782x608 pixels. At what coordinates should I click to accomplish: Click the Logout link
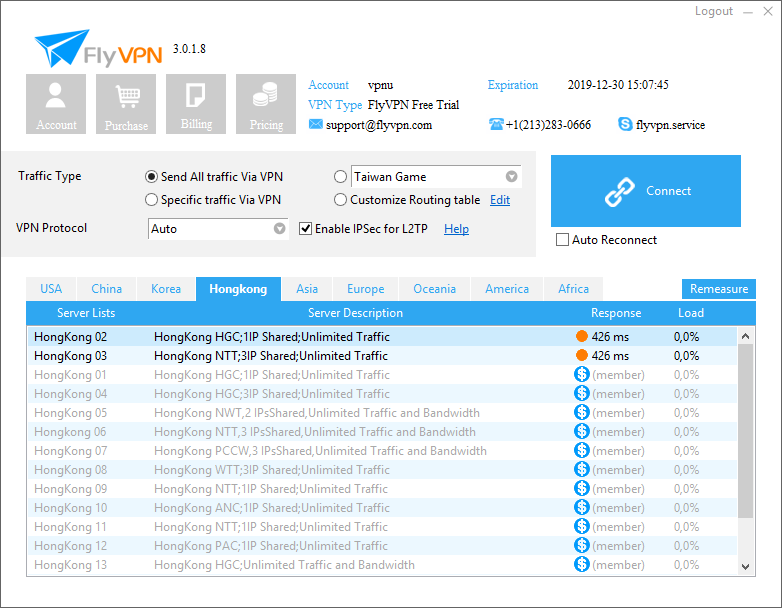(714, 11)
